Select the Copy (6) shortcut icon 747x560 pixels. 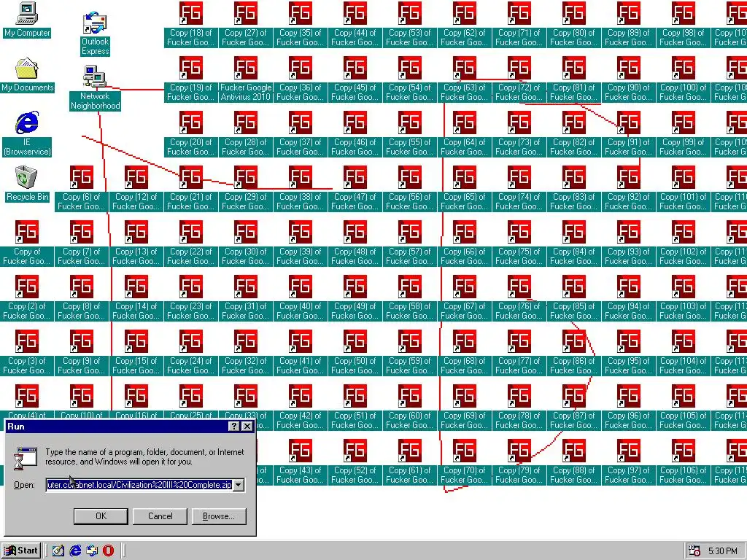[82, 189]
